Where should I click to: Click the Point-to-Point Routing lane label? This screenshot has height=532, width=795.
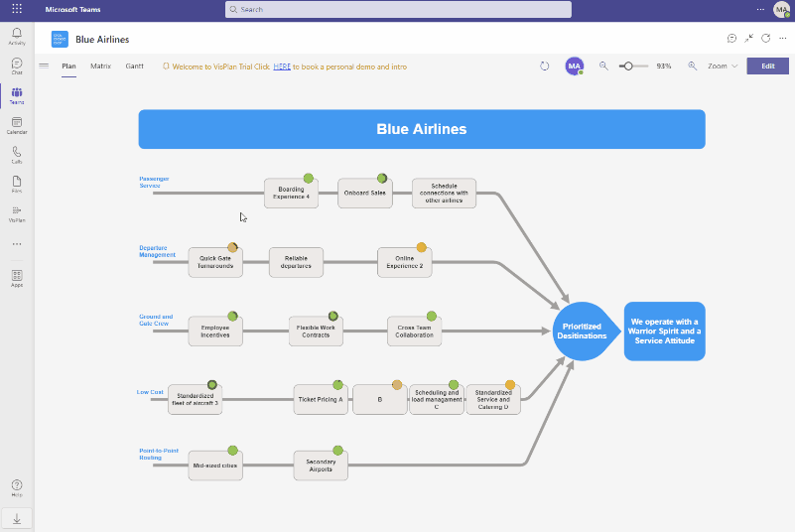pos(159,454)
